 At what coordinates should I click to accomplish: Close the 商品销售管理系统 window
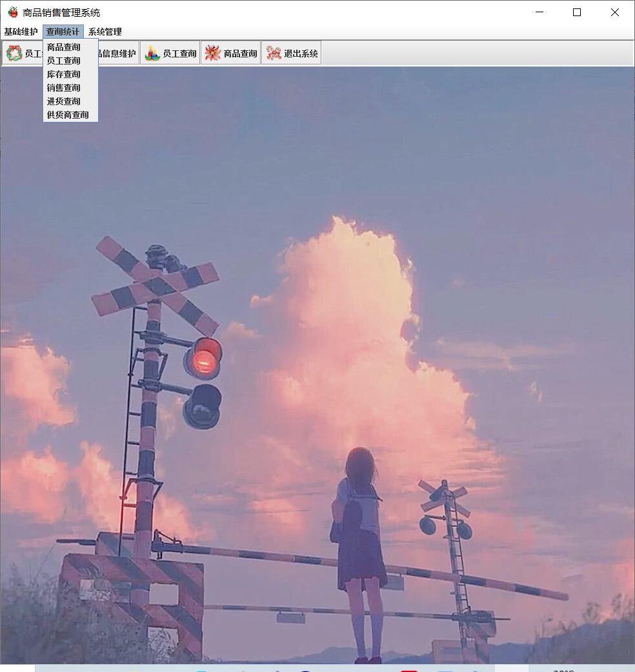(x=615, y=12)
